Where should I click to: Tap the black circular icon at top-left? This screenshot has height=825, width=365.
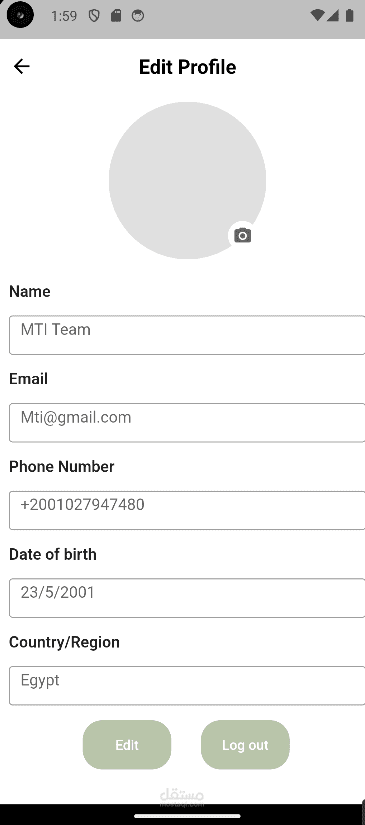click(x=20, y=15)
